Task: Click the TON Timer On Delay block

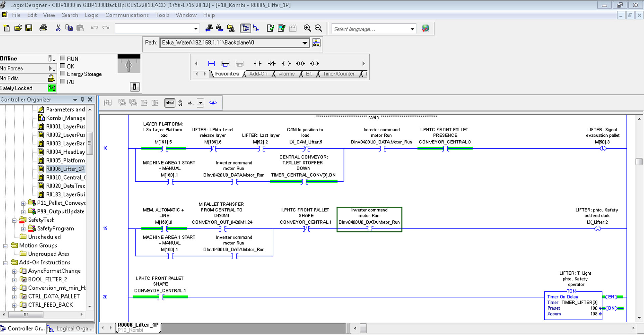Action: pos(573,305)
